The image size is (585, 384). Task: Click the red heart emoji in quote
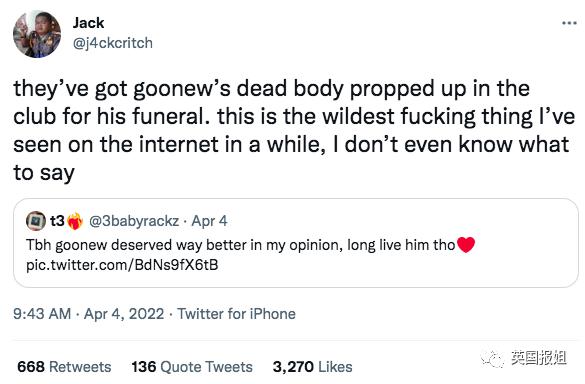(x=466, y=245)
